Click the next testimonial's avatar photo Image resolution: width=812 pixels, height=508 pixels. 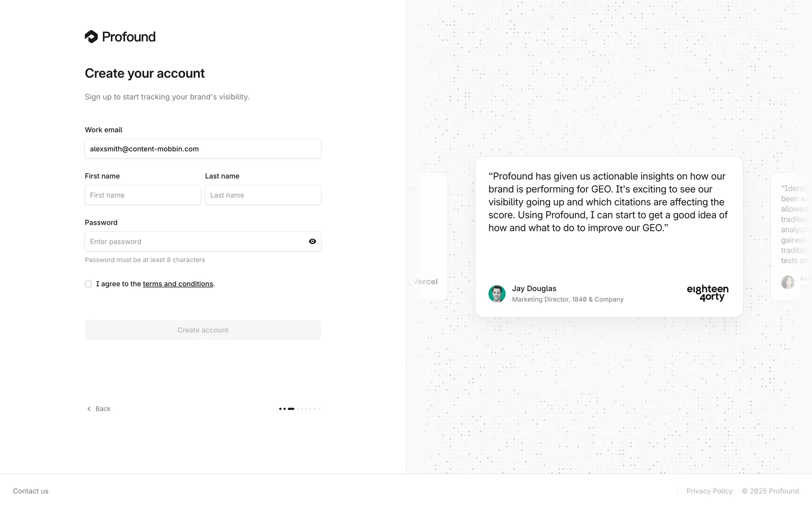[x=787, y=282]
